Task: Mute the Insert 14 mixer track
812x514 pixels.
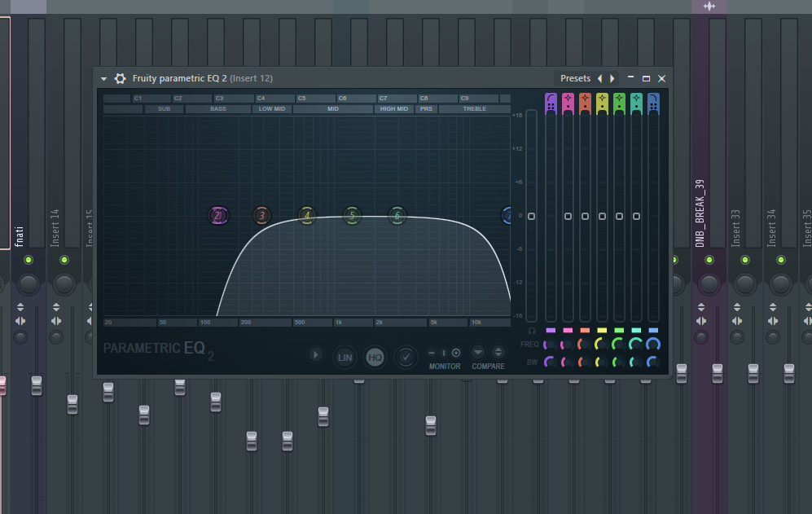Action: point(64,260)
